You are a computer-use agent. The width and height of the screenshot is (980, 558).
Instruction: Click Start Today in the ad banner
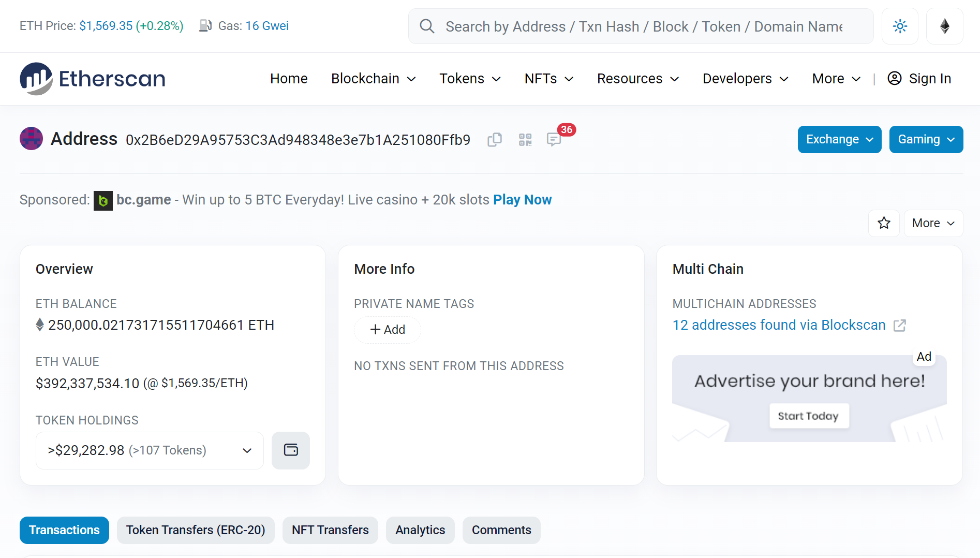click(x=809, y=416)
